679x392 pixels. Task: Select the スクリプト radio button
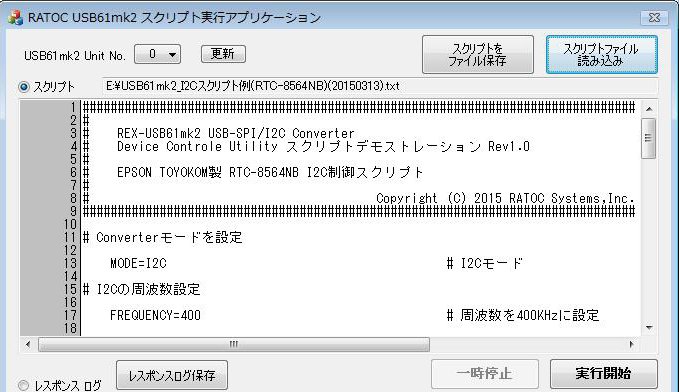point(24,87)
